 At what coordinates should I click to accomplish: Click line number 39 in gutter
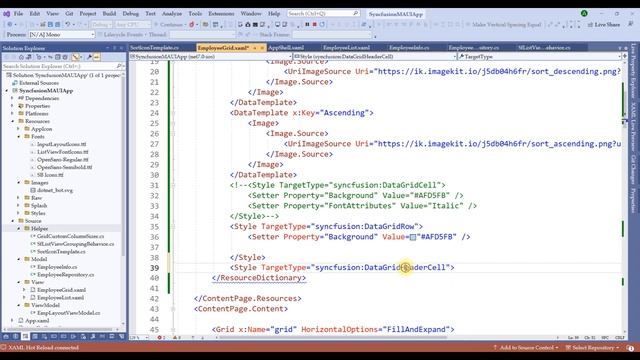point(154,268)
